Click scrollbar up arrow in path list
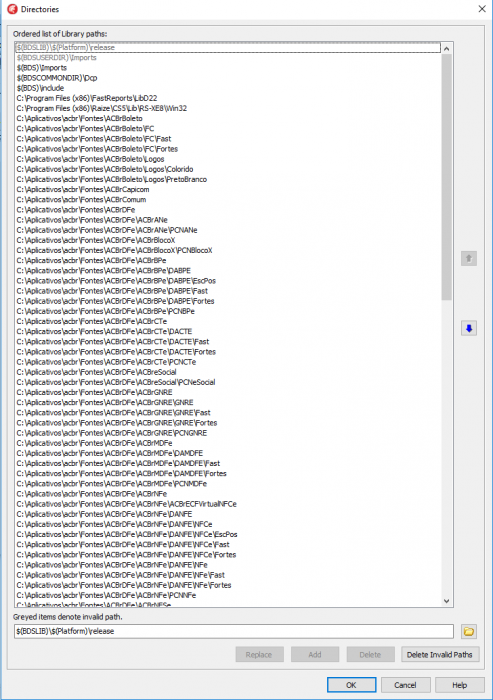Image resolution: width=493 pixels, height=700 pixels. click(447, 48)
